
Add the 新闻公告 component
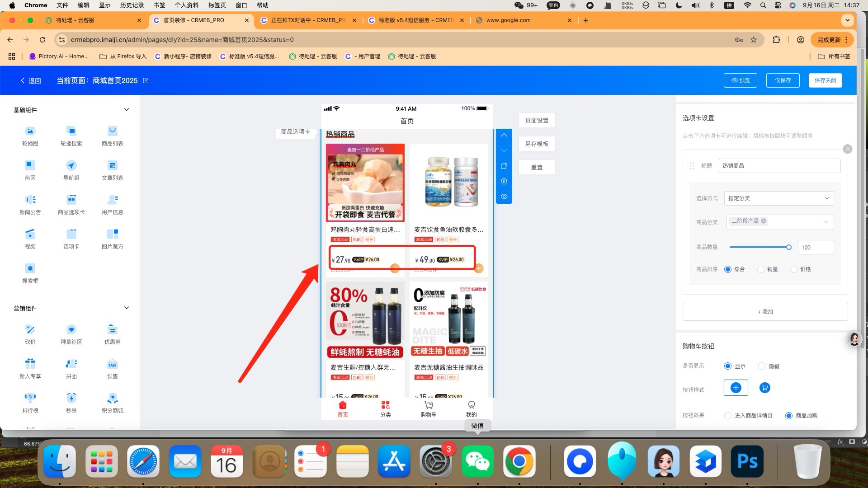30,205
